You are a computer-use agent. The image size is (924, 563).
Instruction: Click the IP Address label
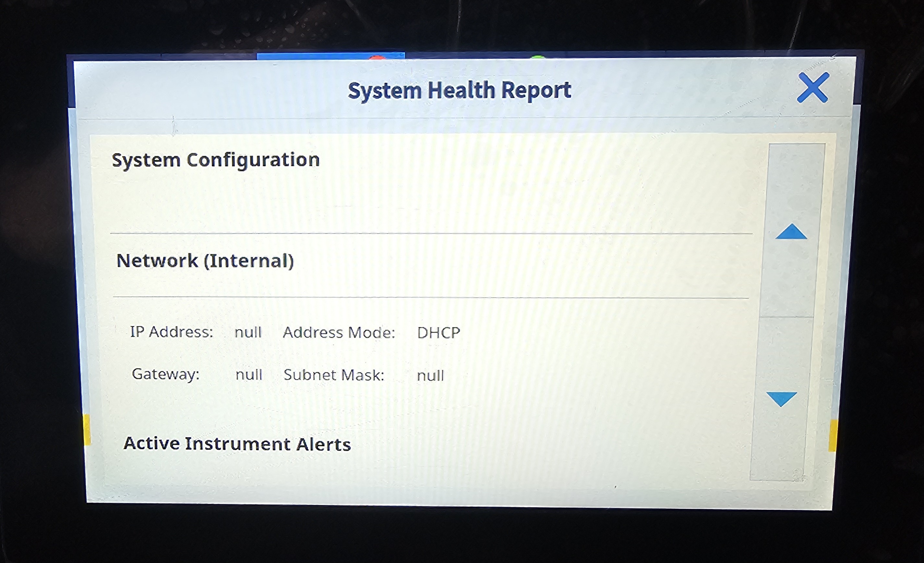[171, 332]
